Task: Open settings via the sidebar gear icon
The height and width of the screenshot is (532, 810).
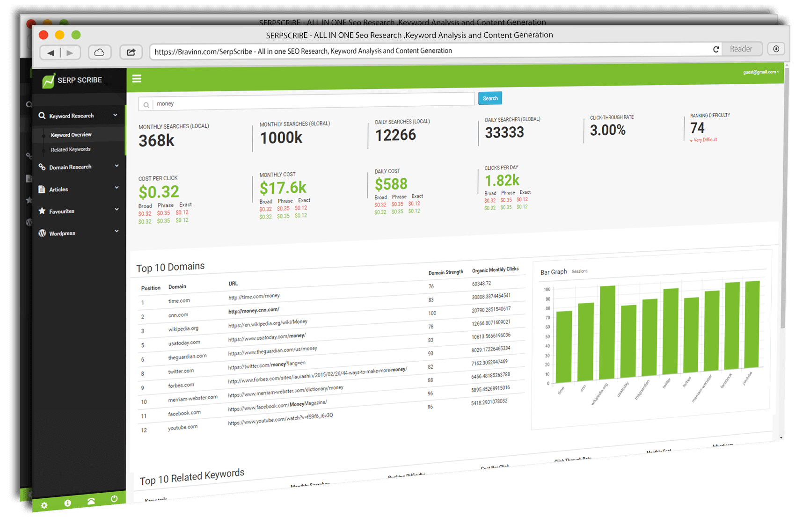Action: click(44, 505)
